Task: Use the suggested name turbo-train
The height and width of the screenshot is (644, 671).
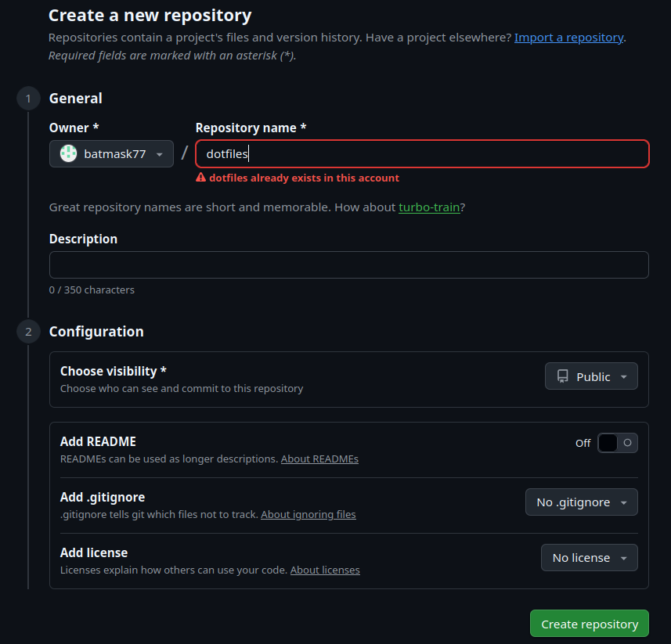Action: tap(429, 207)
